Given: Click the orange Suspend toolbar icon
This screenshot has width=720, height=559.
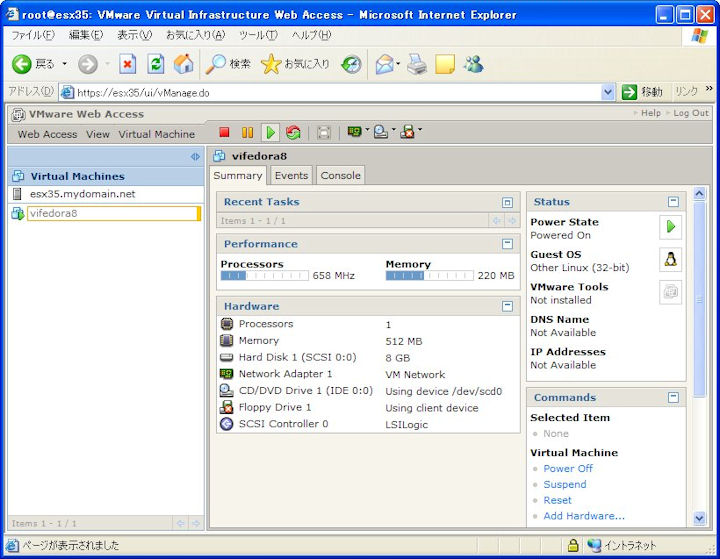Looking at the screenshot, I should 247,133.
